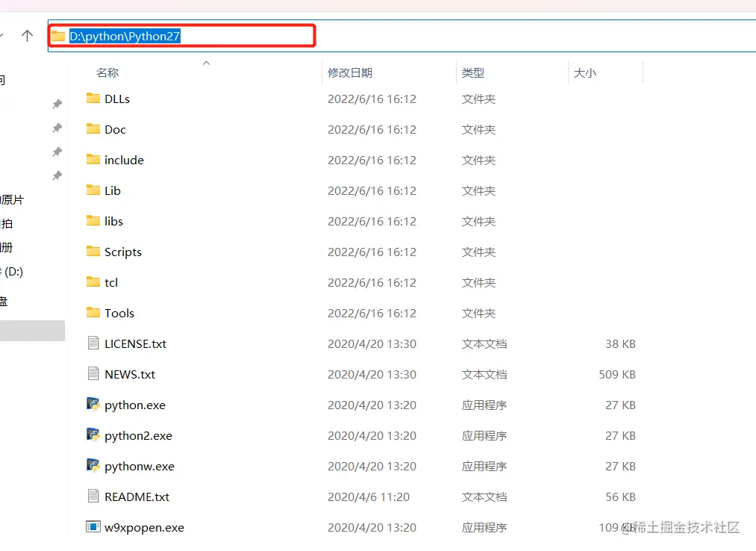Click the Up one level arrow

28,36
